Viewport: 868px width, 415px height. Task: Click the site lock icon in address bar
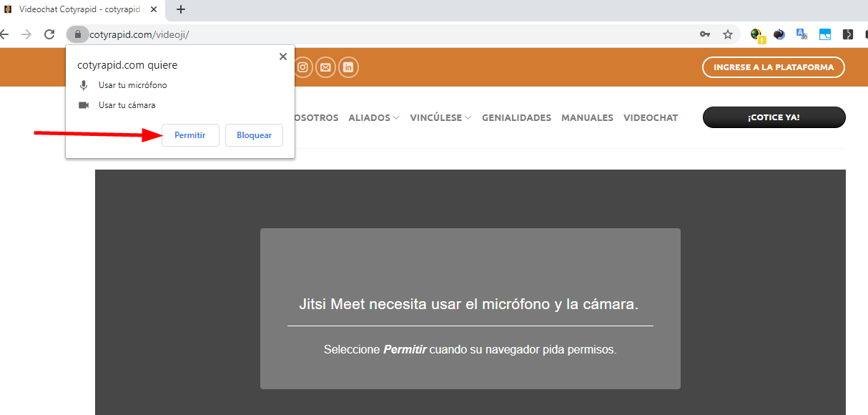tap(78, 34)
